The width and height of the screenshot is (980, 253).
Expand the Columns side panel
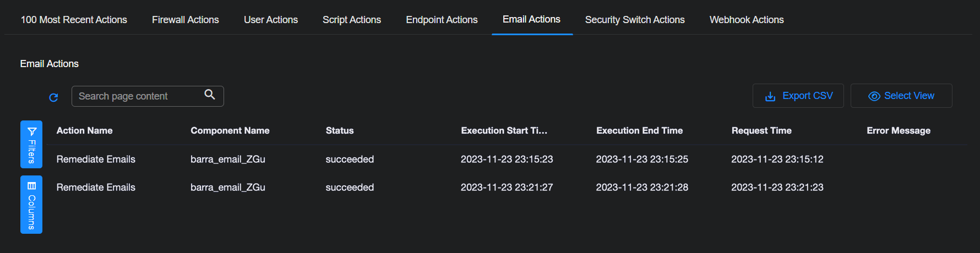click(31, 205)
